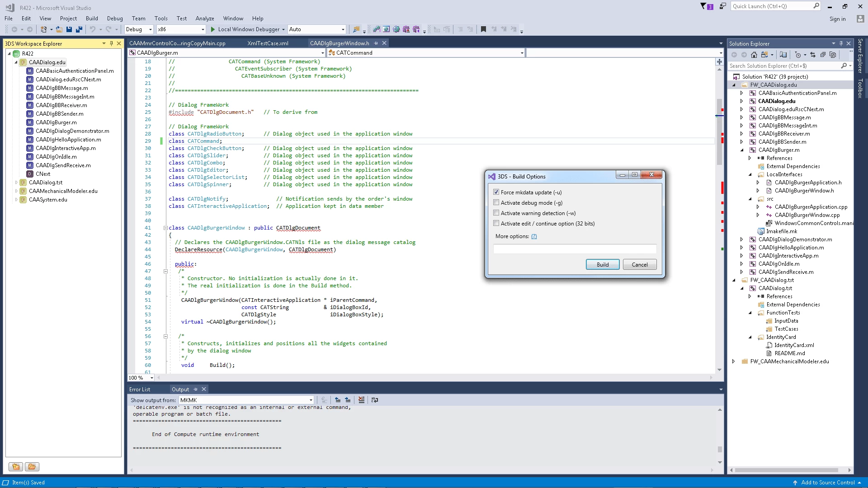Click Clear All icon in Output toolbar
The width and height of the screenshot is (868, 488).
[x=361, y=400]
